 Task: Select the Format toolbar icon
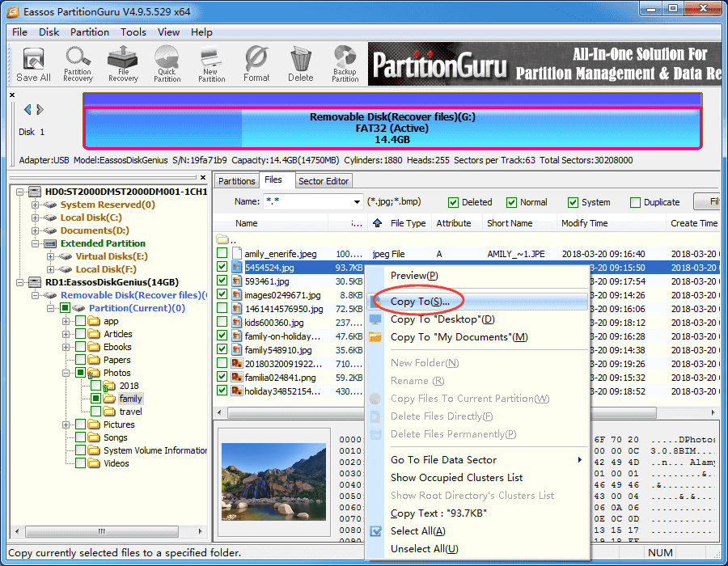(256, 64)
